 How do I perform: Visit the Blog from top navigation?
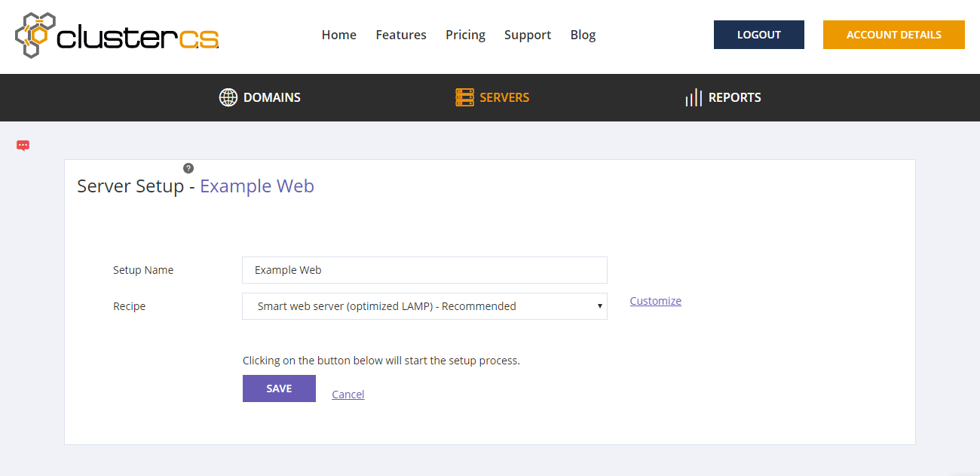click(x=583, y=35)
